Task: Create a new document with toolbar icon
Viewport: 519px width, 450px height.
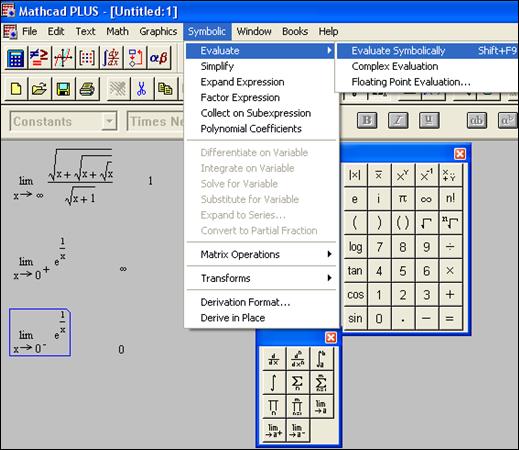Action: [16, 89]
